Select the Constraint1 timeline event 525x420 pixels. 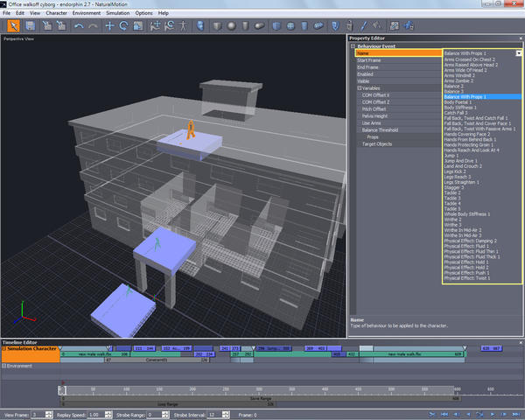click(x=157, y=360)
